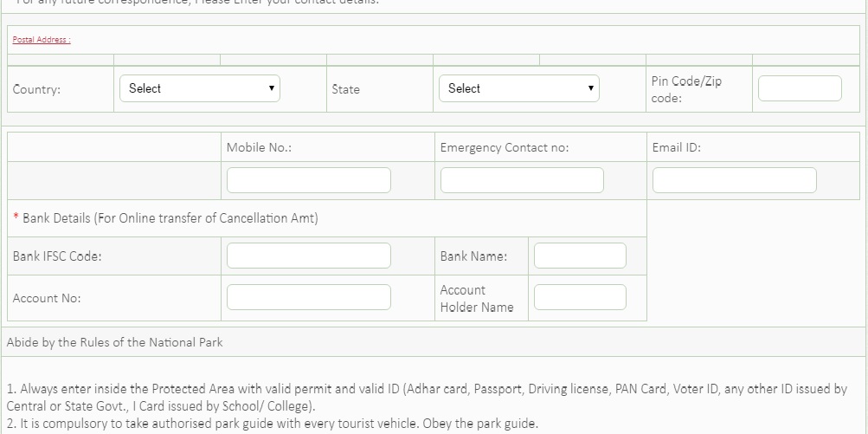
Task: Click the Country label
Action: click(36, 89)
